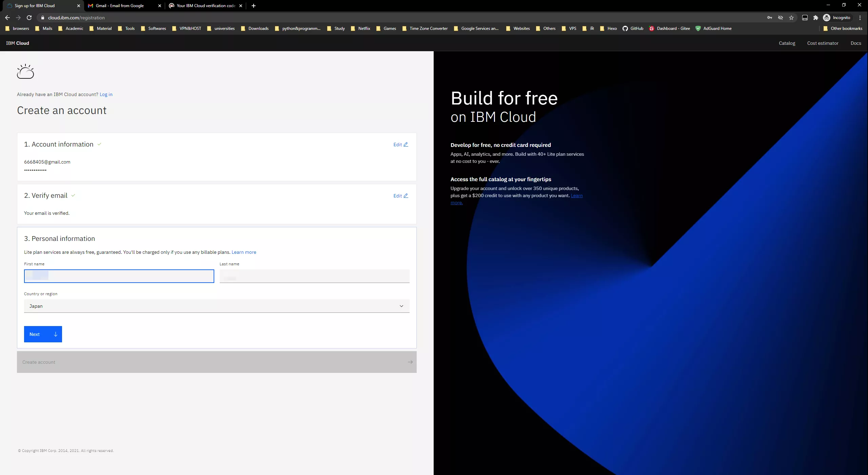
Task: Open the browsers bookmark folder
Action: 17,28
